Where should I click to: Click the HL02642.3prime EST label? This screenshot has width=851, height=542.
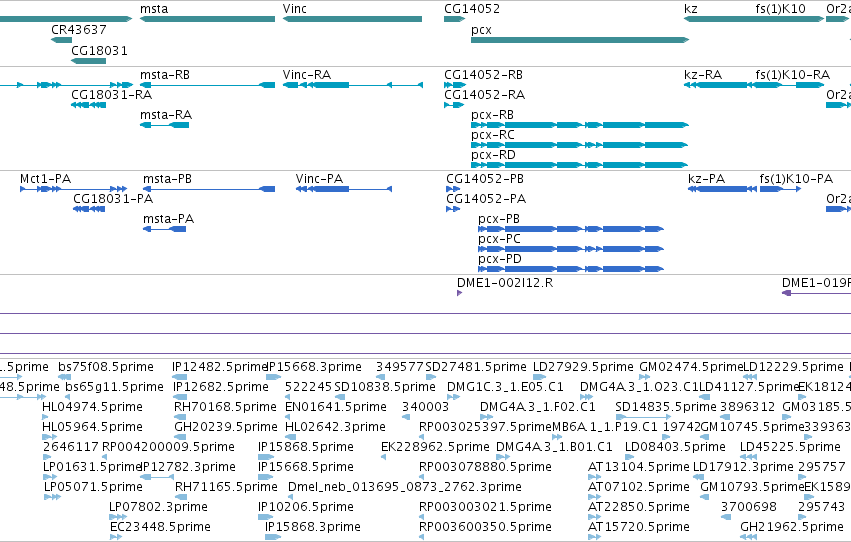[335, 427]
